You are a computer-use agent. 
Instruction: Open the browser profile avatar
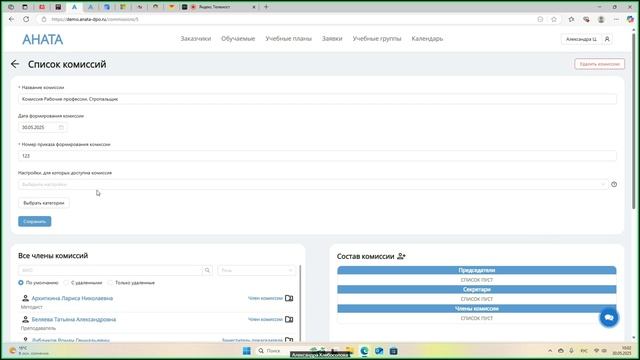601,19
